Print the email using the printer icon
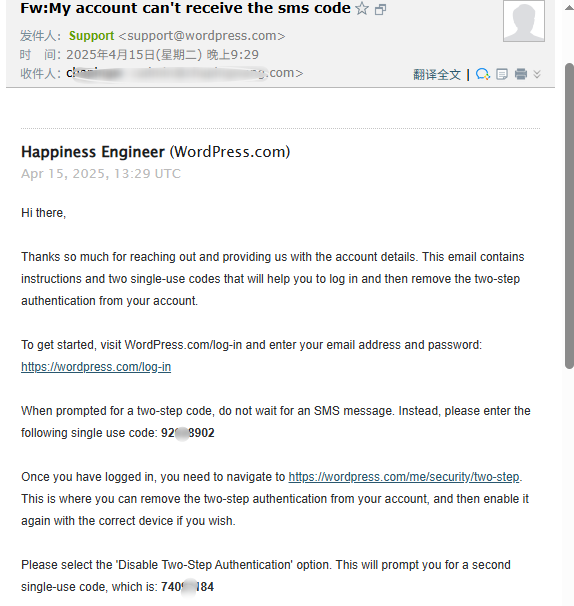Viewport: 574px width, 606px height. click(x=521, y=74)
